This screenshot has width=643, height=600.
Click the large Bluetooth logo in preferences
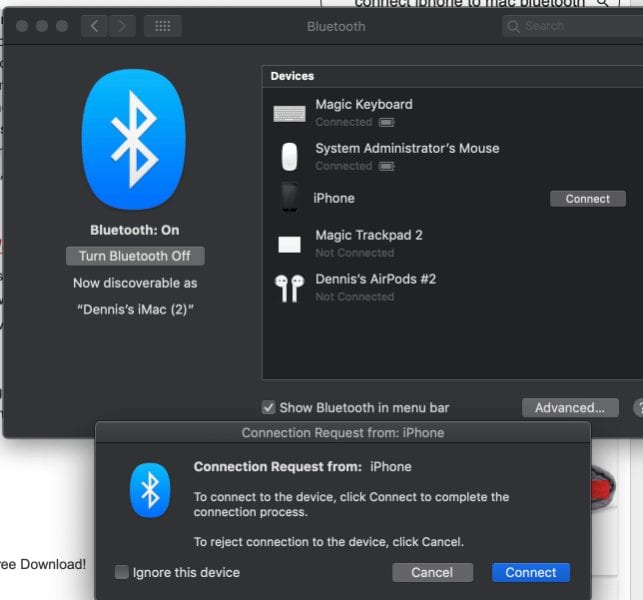(134, 139)
